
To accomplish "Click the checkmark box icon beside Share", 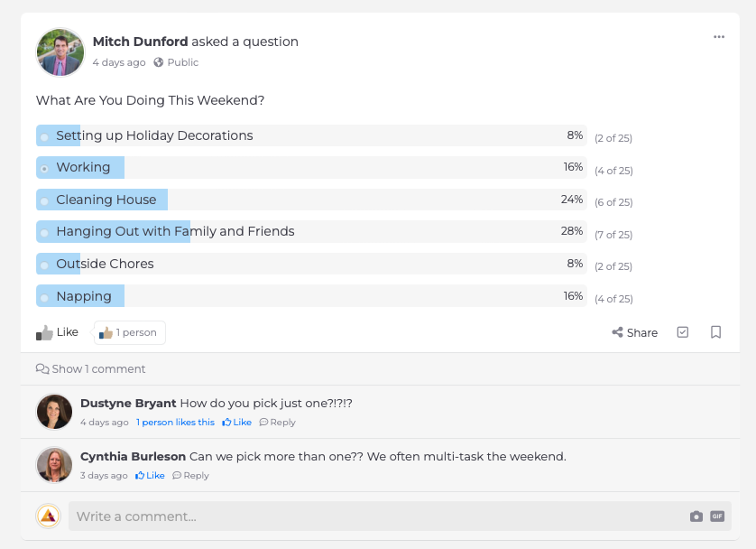I will coord(683,332).
